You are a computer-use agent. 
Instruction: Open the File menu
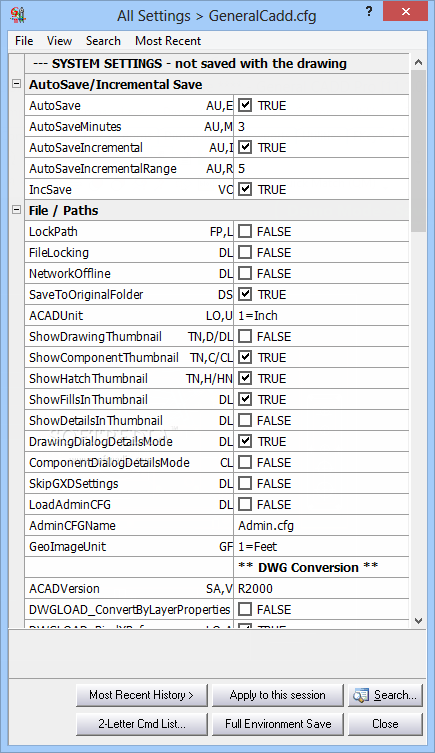[24, 41]
